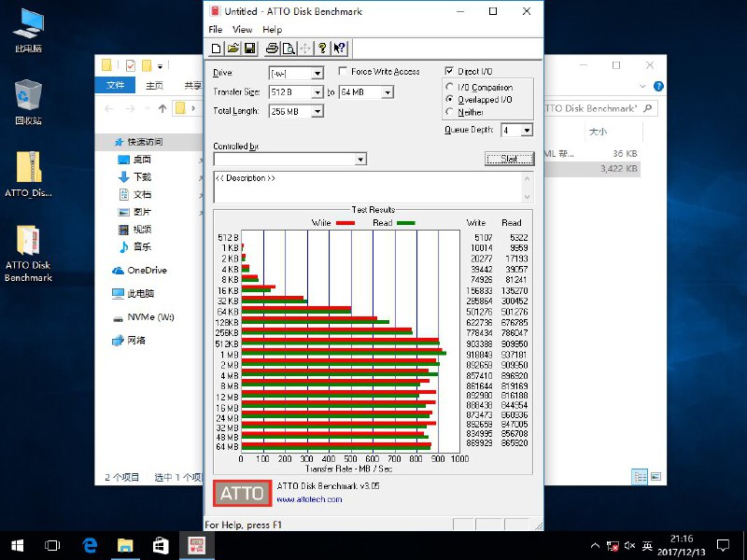Open the Drive dropdown
Viewport: 747px width, 560px height.
click(x=317, y=74)
